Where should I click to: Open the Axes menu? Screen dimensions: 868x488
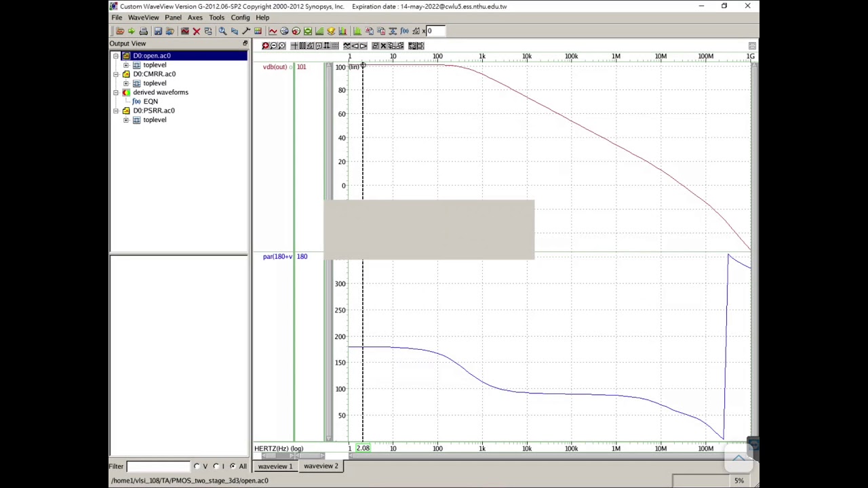point(195,18)
